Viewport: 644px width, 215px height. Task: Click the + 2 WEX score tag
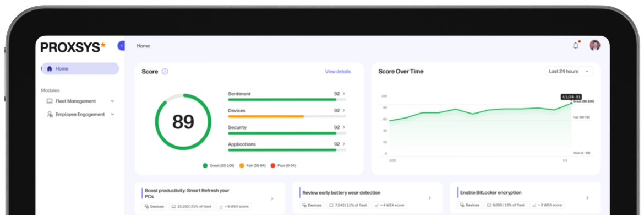(547, 205)
